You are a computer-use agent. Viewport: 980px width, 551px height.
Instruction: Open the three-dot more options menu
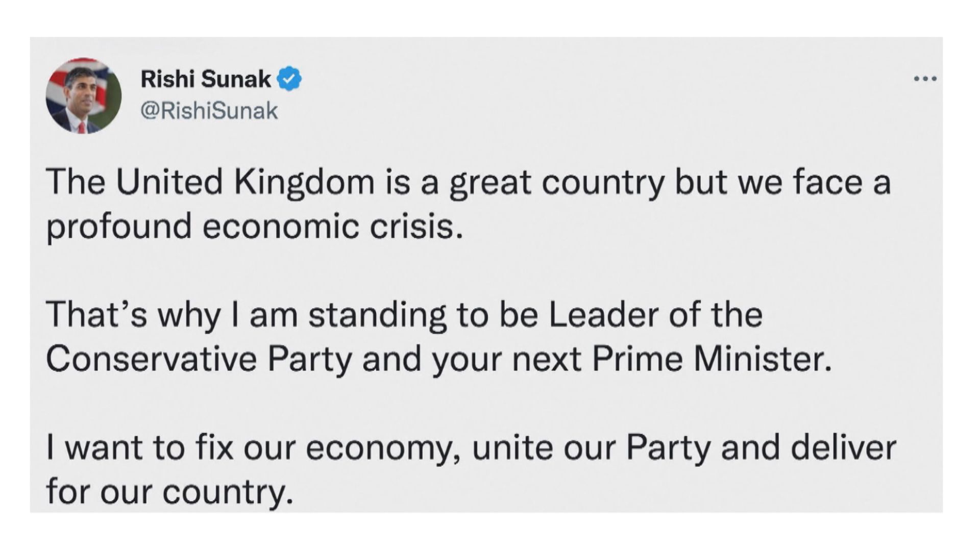[x=925, y=79]
